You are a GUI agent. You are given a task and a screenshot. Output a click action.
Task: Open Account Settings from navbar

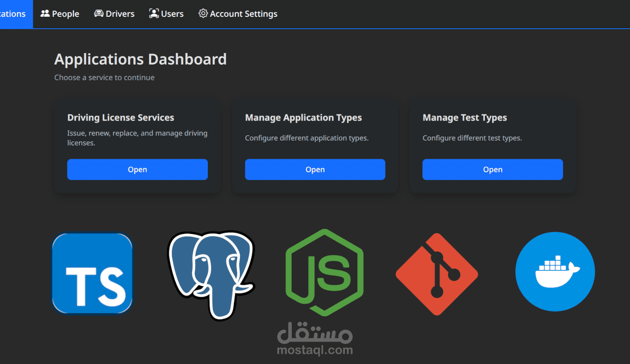click(x=238, y=14)
